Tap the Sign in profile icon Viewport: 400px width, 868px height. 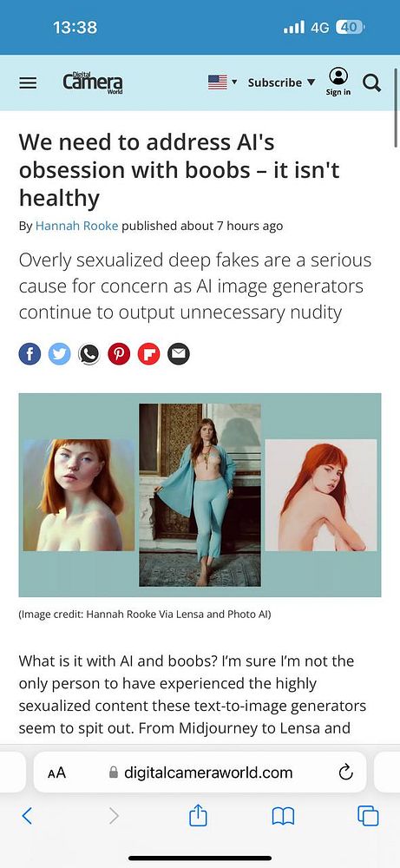338,82
